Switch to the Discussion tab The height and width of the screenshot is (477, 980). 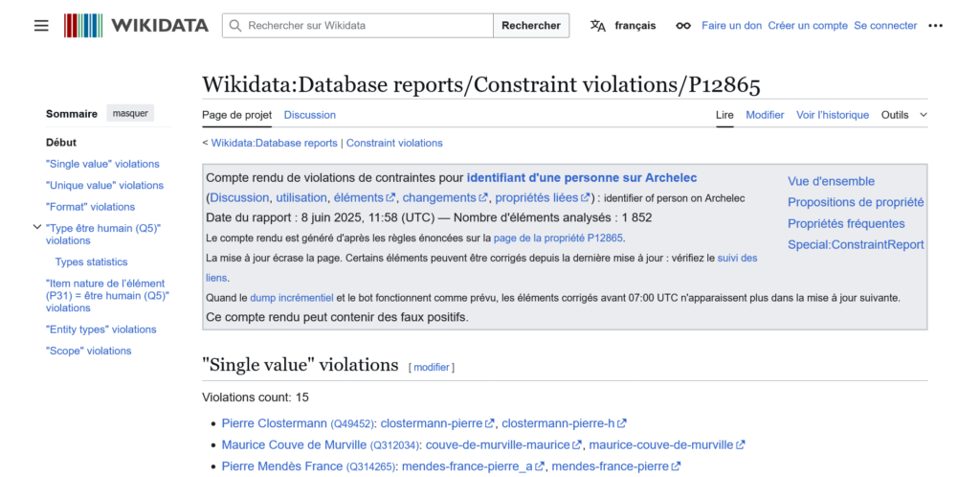pos(309,115)
